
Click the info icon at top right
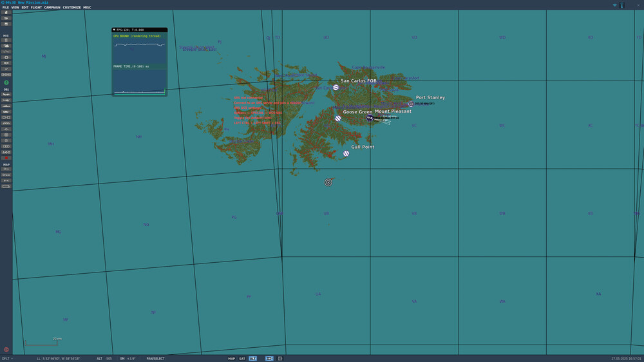pyautogui.click(x=622, y=5)
